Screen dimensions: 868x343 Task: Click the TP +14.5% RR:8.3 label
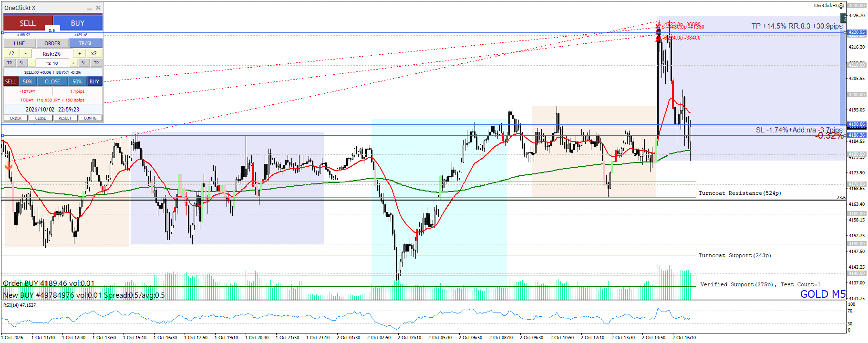[x=797, y=26]
